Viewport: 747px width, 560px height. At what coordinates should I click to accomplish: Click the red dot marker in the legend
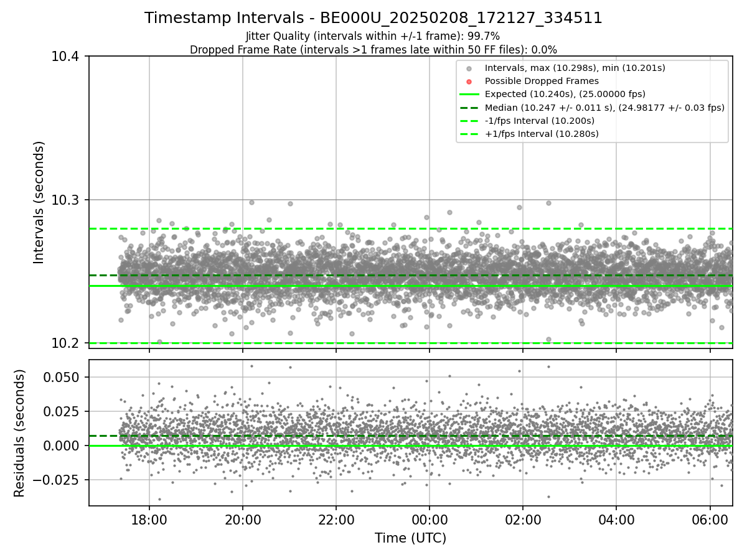469,82
